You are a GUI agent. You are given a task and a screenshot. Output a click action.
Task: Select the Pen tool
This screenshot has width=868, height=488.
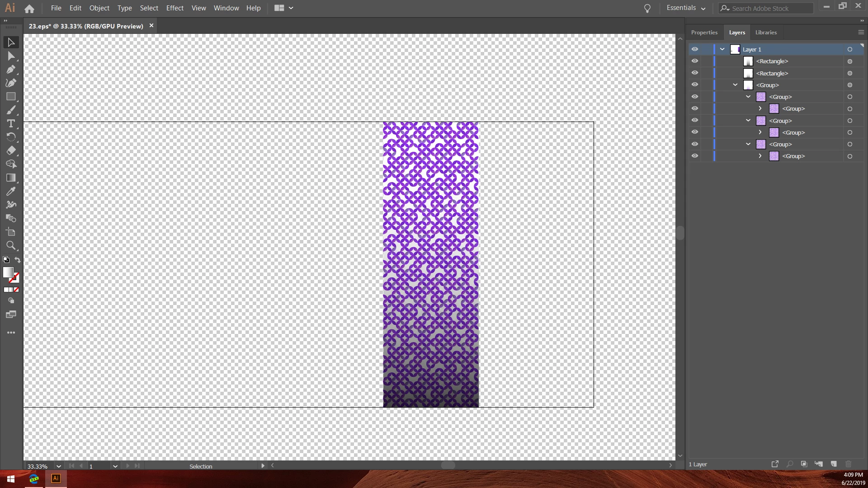(11, 70)
